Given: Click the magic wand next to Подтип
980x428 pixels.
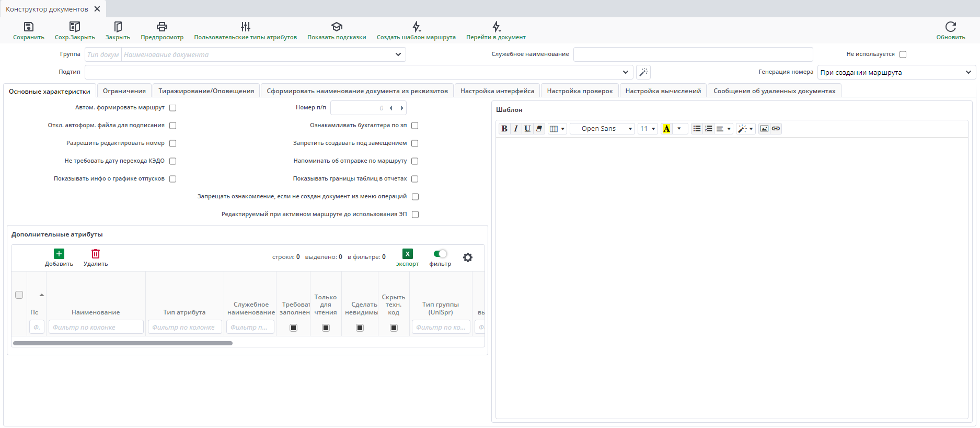Looking at the screenshot, I should (643, 72).
